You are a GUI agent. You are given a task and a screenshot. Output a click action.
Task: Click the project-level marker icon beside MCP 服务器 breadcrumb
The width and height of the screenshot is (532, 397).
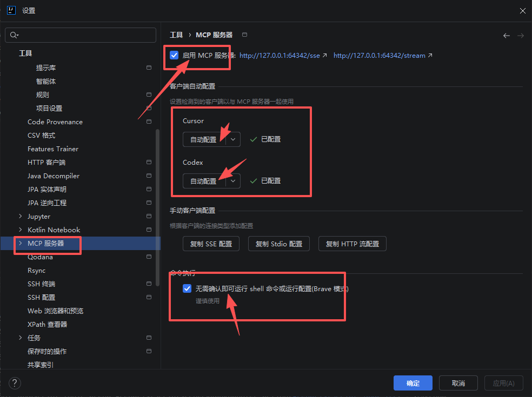point(244,35)
